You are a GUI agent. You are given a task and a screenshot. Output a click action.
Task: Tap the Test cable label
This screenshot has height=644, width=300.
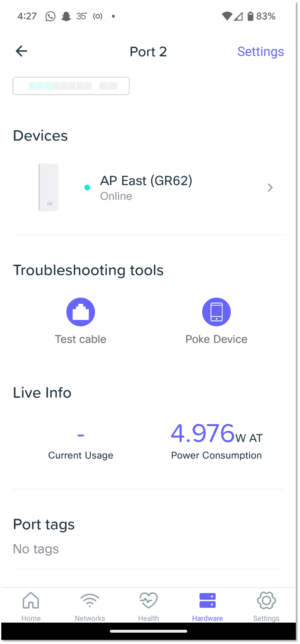coord(80,339)
